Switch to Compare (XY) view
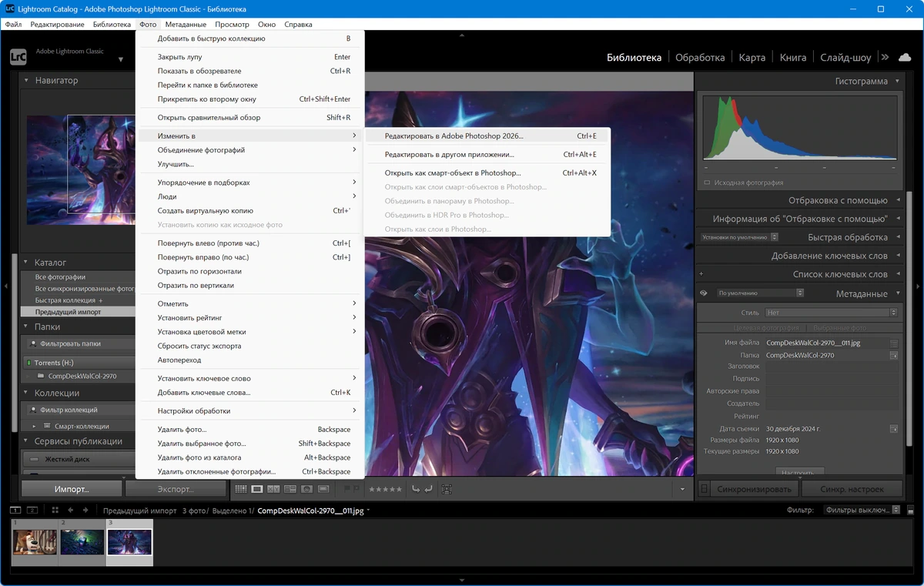This screenshot has width=924, height=586. coord(273,489)
